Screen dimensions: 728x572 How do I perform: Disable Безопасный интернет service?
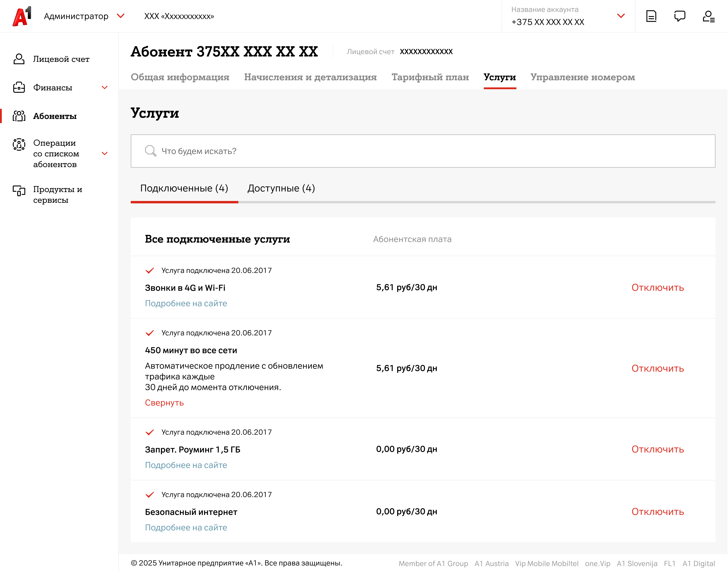[657, 512]
